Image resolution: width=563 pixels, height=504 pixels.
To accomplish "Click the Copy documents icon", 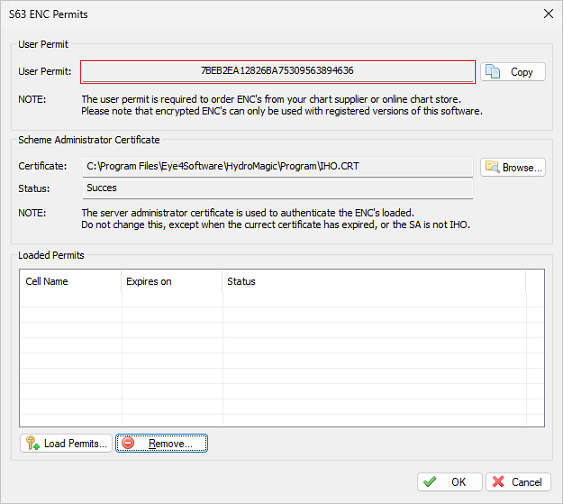I will click(493, 71).
